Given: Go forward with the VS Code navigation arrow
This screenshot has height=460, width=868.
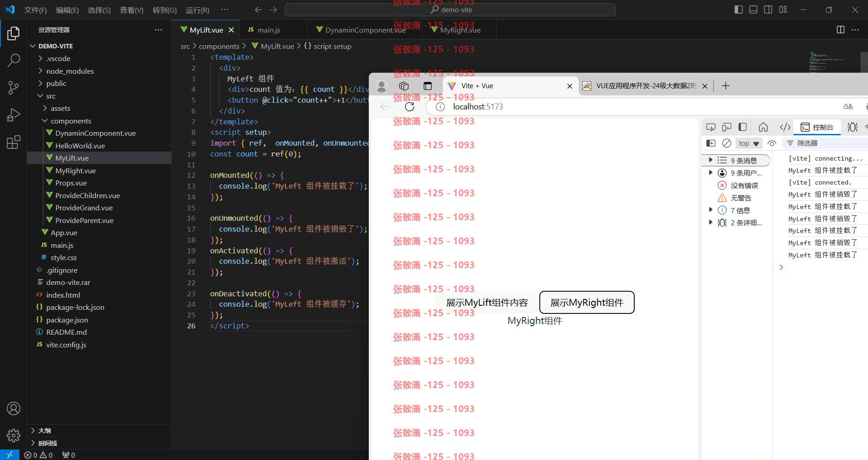Looking at the screenshot, I should [x=274, y=9].
